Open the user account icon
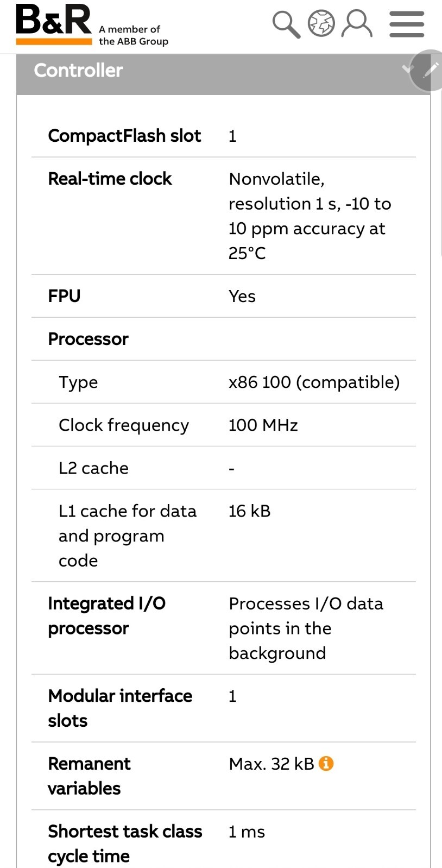 tap(357, 24)
